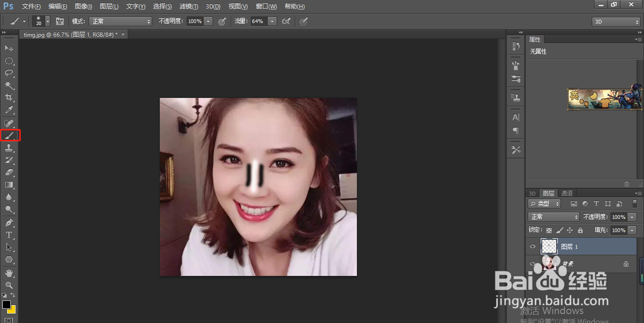Image resolution: width=644 pixels, height=323 pixels.
Task: Select the Horizontal Type tool
Action: coord(9,234)
